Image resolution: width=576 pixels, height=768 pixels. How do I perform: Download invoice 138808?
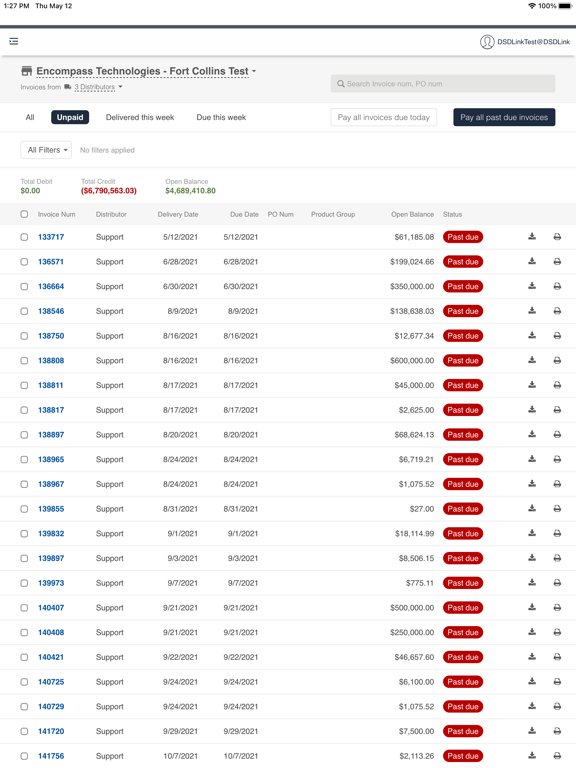(532, 360)
